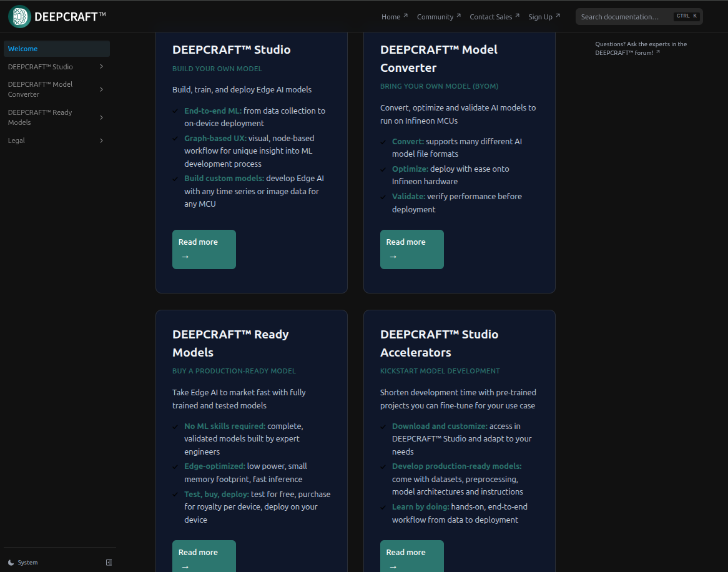Click the End-to-end ML: bullet text

[x=213, y=111]
